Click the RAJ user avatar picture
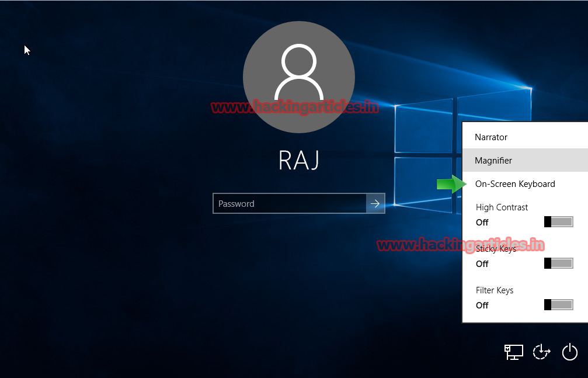This screenshot has width=588, height=378. (x=299, y=77)
